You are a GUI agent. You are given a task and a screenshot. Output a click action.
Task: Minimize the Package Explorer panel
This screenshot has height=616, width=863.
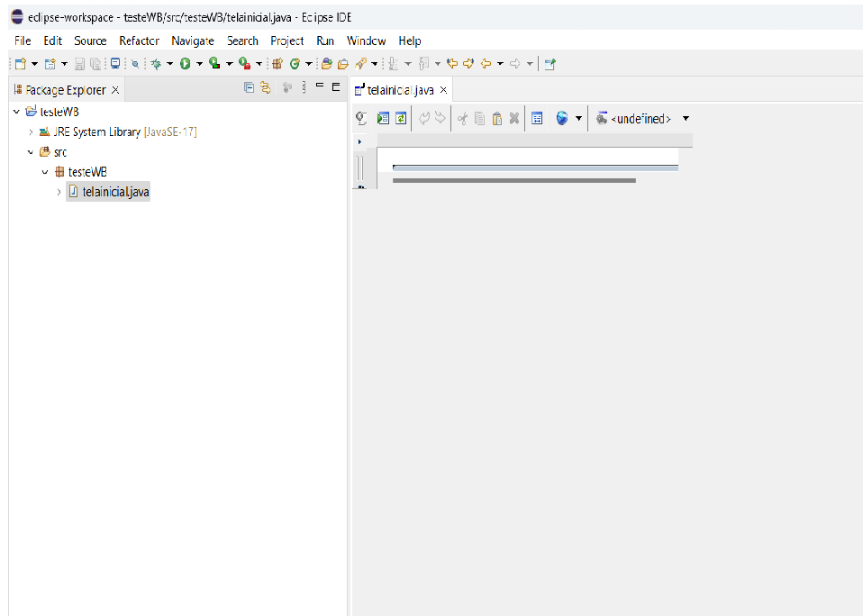pyautogui.click(x=320, y=86)
